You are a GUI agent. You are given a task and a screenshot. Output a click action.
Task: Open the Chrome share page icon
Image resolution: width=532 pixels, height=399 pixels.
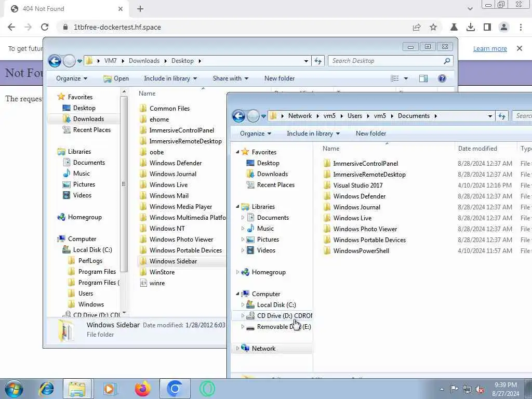click(417, 27)
